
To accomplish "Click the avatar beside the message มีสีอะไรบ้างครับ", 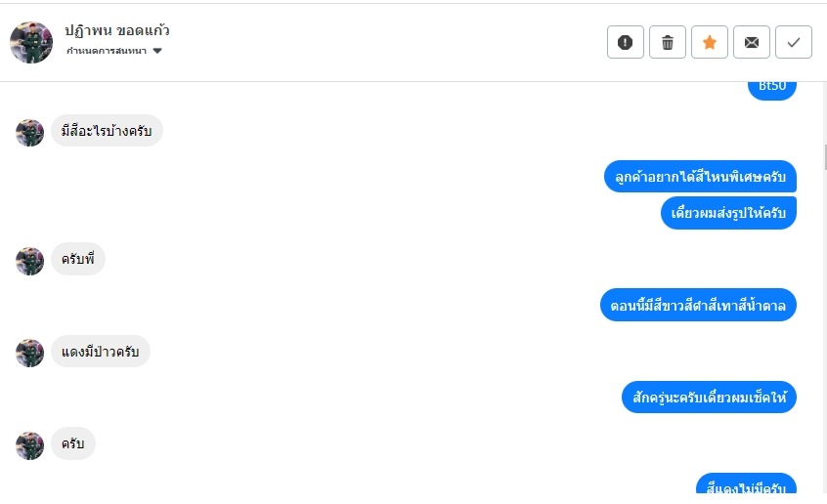I will point(30,133).
